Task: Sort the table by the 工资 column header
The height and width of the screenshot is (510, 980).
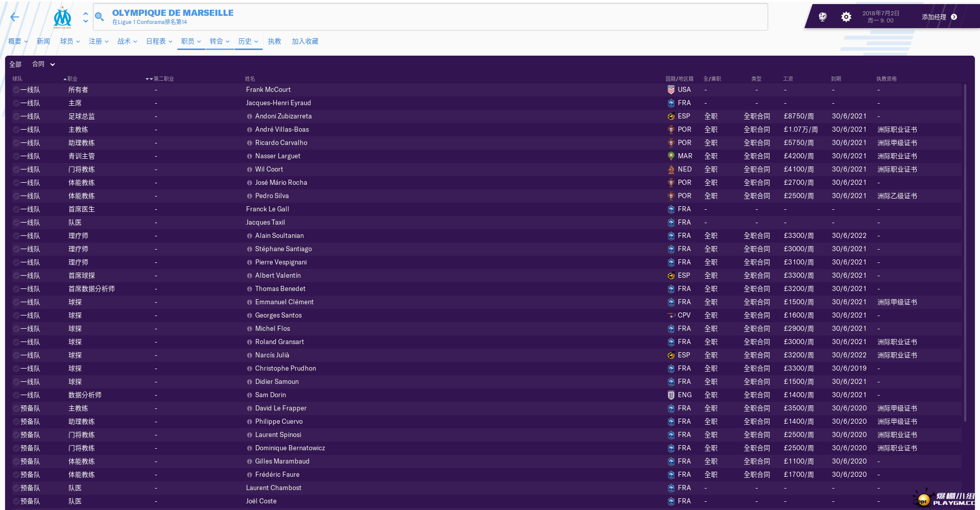Action: pos(788,79)
